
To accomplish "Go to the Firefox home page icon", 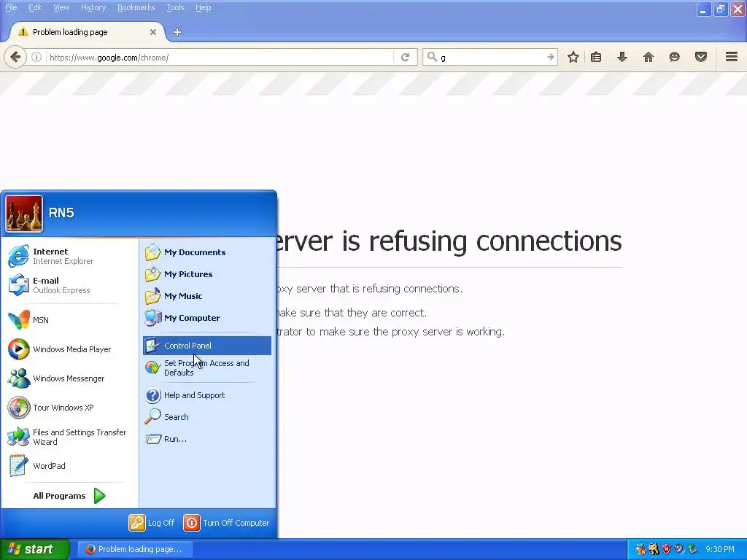I will pos(649,57).
